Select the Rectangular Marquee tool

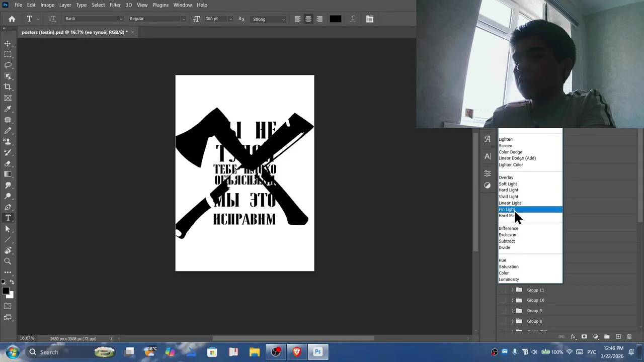(x=8, y=54)
